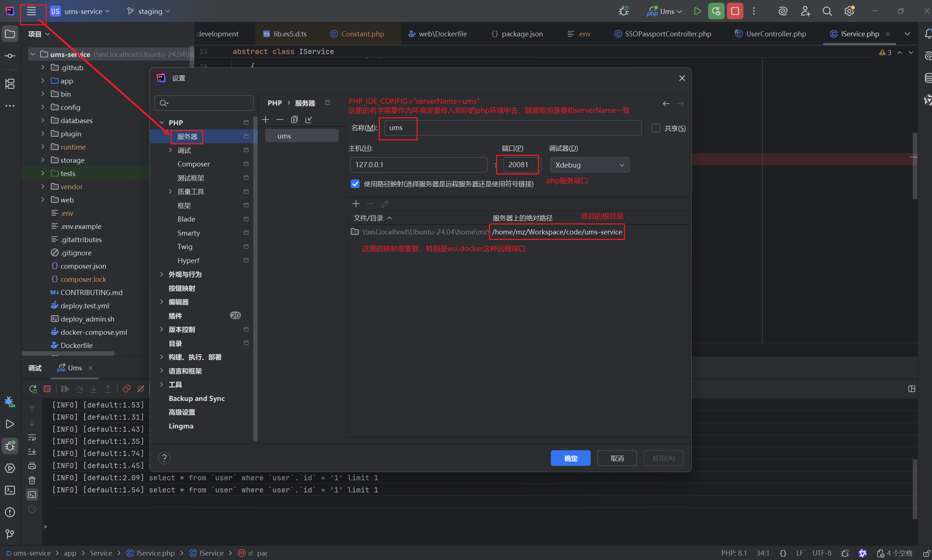Enable the Shared checkbox

pyautogui.click(x=656, y=128)
